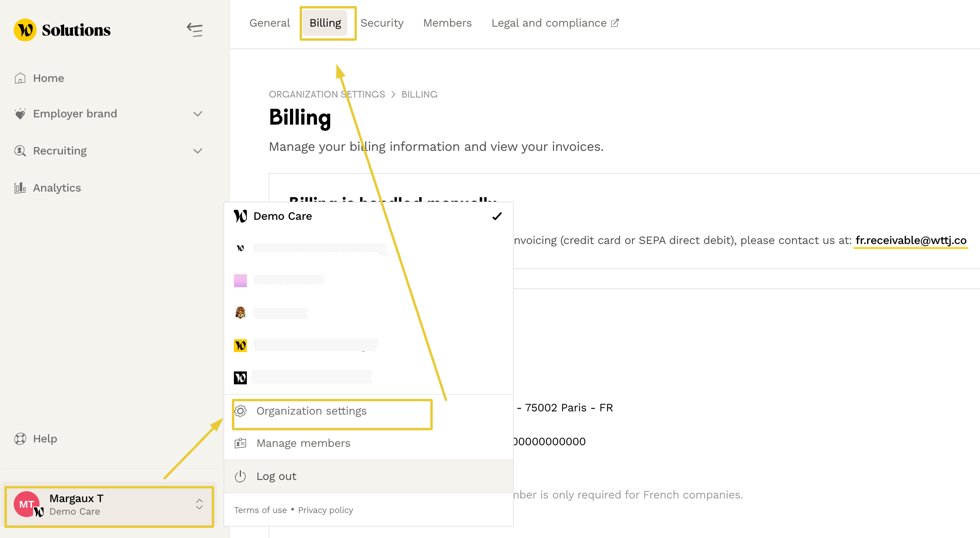Viewport: 980px width, 538px height.
Task: Click the Welcome Solutions yellow logo
Action: (x=25, y=30)
